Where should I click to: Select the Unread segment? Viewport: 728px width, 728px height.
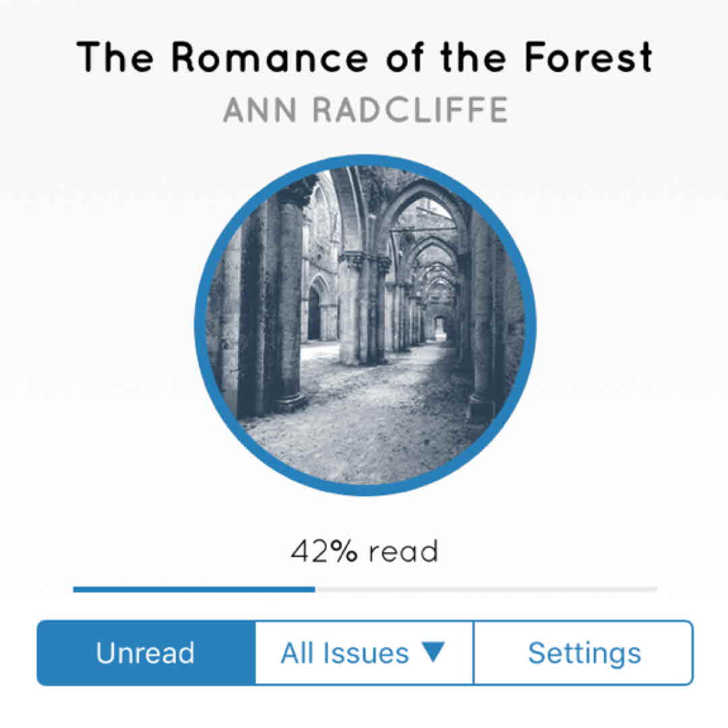click(146, 653)
